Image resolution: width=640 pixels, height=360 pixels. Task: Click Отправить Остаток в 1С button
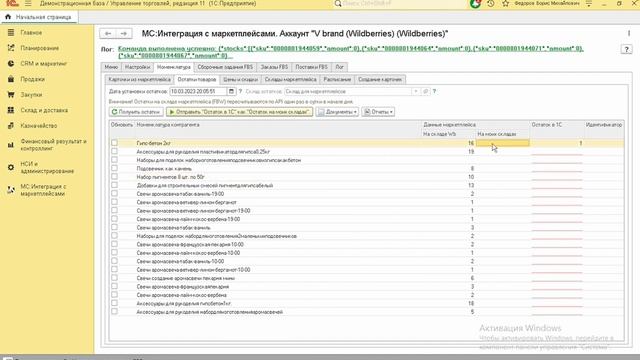(x=240, y=112)
